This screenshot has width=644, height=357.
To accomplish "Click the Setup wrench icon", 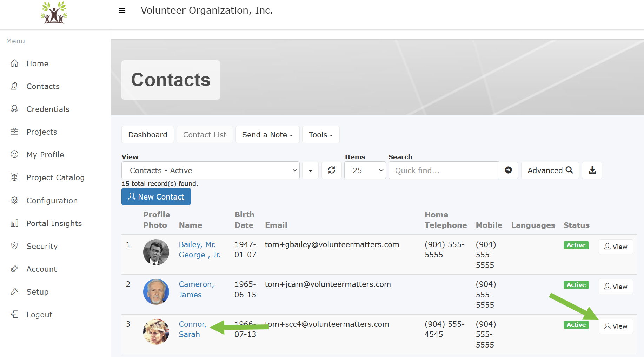I will (14, 291).
